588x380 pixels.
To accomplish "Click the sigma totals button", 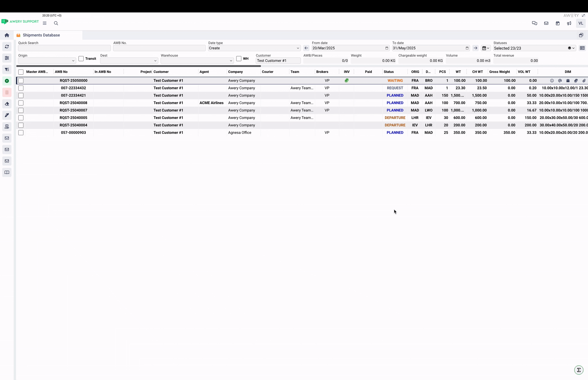I will pyautogui.click(x=579, y=370).
